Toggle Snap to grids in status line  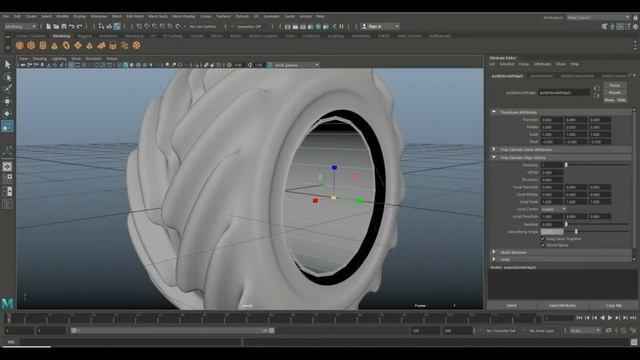coord(140,27)
